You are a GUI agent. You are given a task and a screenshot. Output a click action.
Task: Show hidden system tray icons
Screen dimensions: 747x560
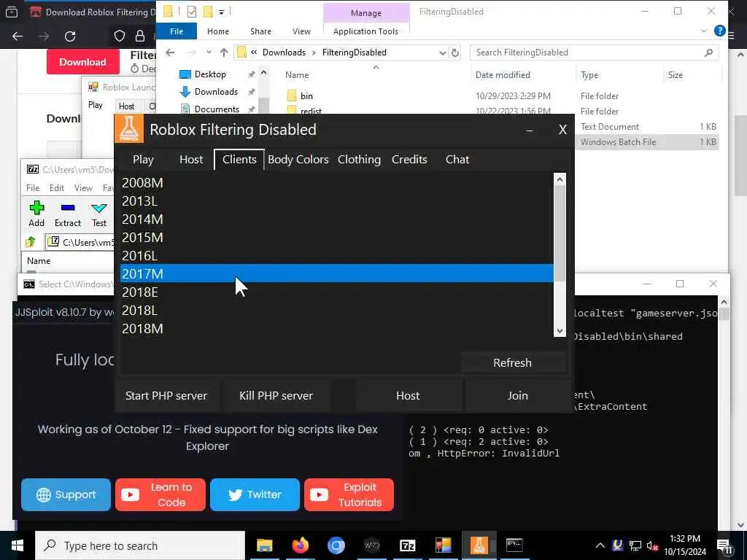click(x=600, y=545)
